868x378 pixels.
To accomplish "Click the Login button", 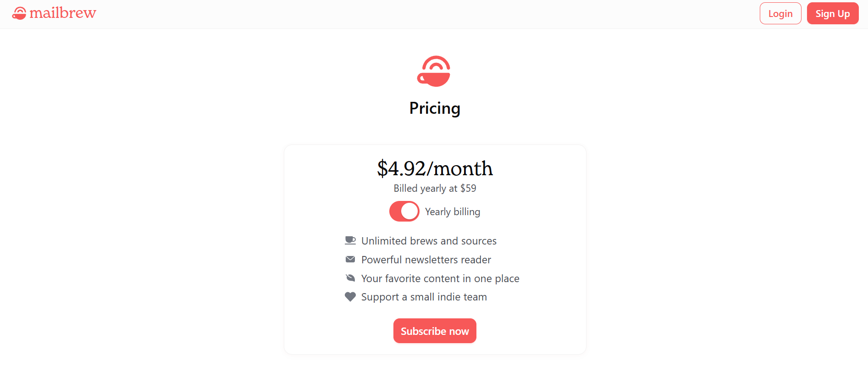I will (x=780, y=13).
